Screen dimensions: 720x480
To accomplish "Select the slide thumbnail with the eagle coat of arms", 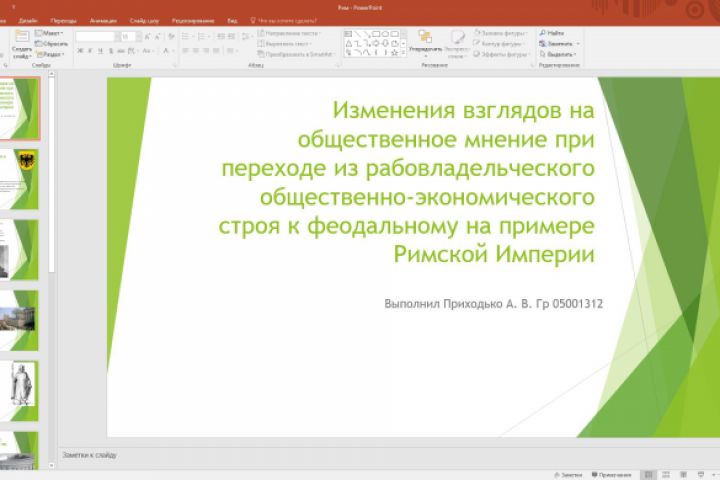I will coord(19,179).
